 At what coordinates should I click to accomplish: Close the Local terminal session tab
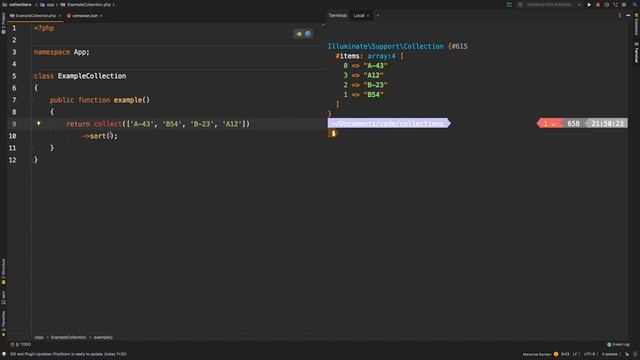coord(368,16)
